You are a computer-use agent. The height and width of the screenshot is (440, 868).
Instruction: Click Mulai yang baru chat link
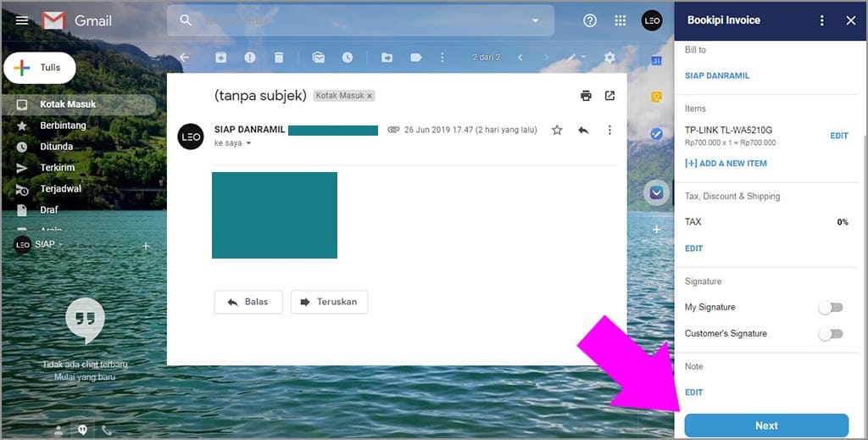pyautogui.click(x=85, y=377)
